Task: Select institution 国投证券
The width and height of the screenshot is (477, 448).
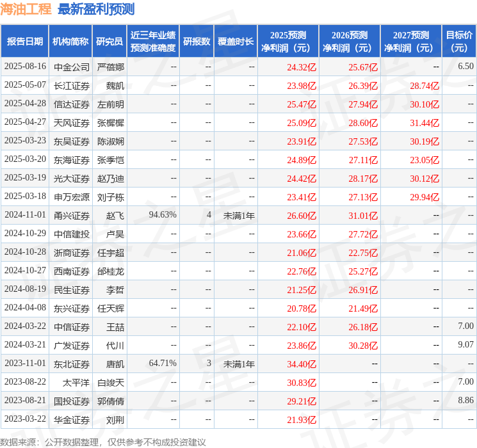Action: click(x=72, y=401)
